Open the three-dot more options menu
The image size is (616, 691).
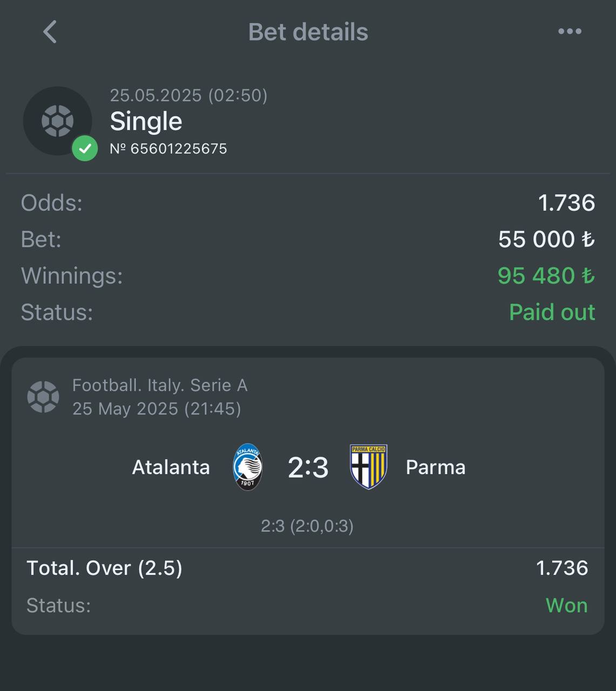click(x=570, y=31)
